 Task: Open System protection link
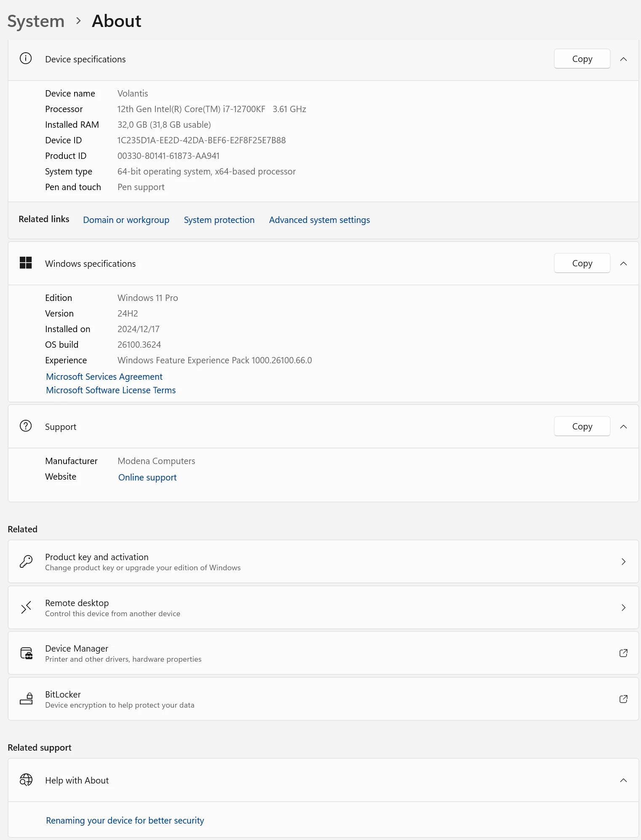pyautogui.click(x=219, y=220)
